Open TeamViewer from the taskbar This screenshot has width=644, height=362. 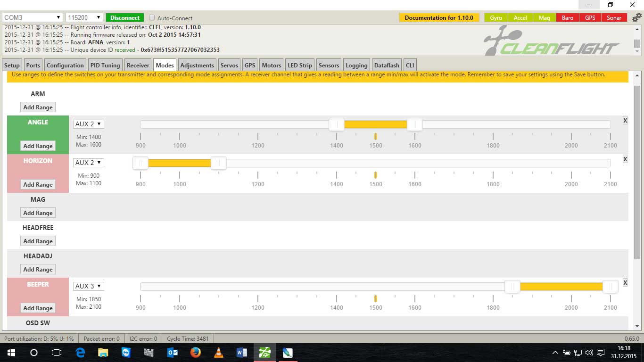pos(126,353)
